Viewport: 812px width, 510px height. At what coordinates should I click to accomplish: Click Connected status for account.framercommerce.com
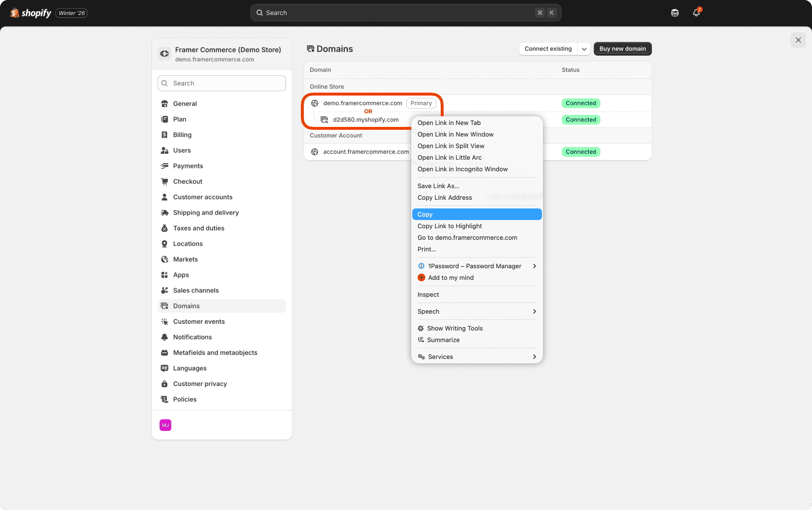pos(581,152)
